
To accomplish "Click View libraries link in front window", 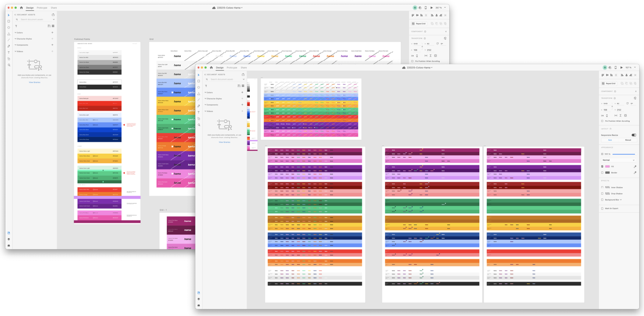I will click(224, 142).
